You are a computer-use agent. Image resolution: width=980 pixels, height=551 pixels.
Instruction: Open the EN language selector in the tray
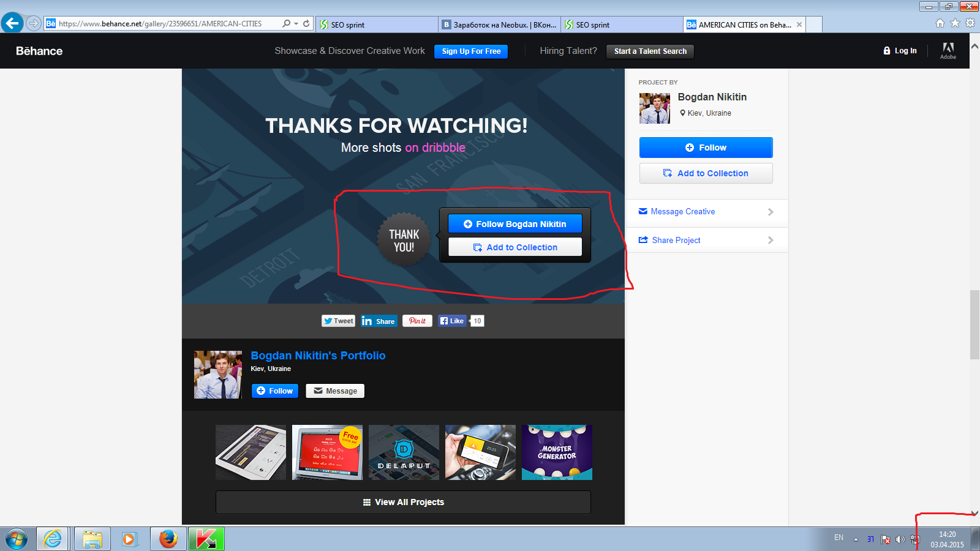[x=839, y=538]
